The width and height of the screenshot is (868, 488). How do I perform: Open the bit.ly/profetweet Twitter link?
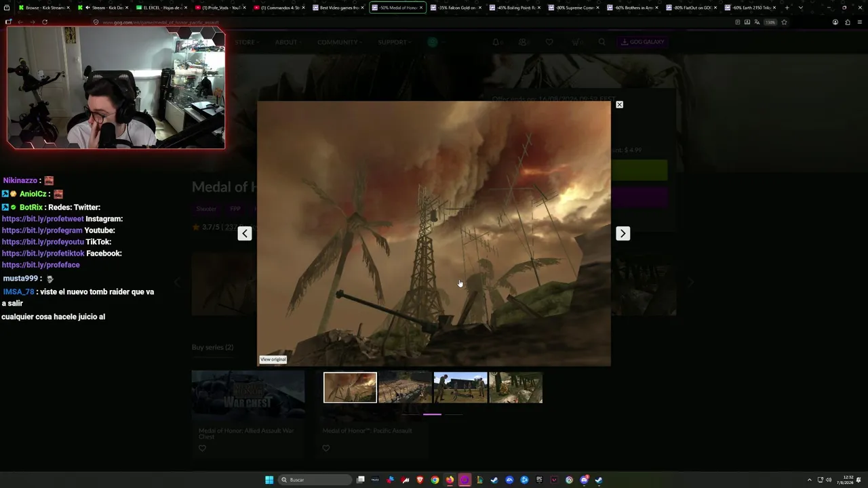click(43, 219)
